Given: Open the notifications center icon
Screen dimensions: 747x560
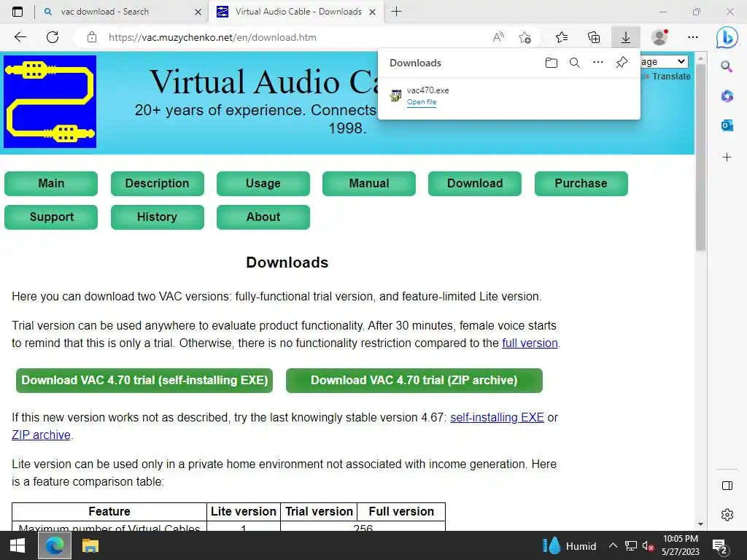Looking at the screenshot, I should 719,545.
